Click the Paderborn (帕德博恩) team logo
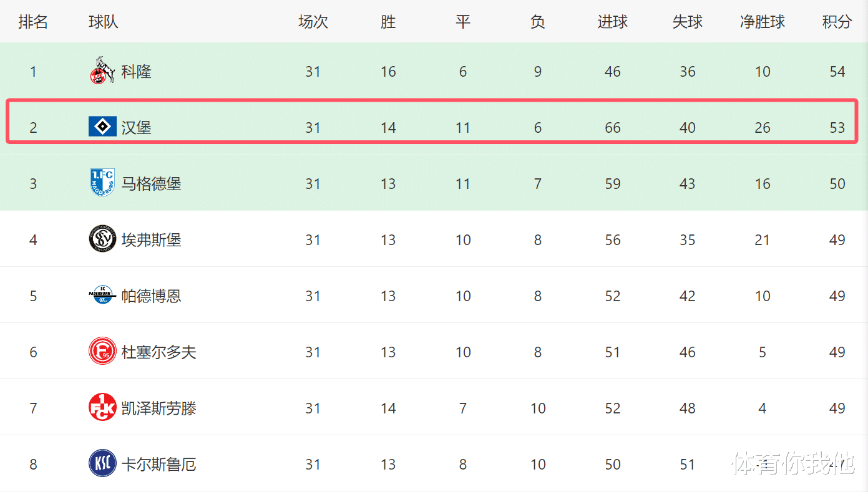 102,296
